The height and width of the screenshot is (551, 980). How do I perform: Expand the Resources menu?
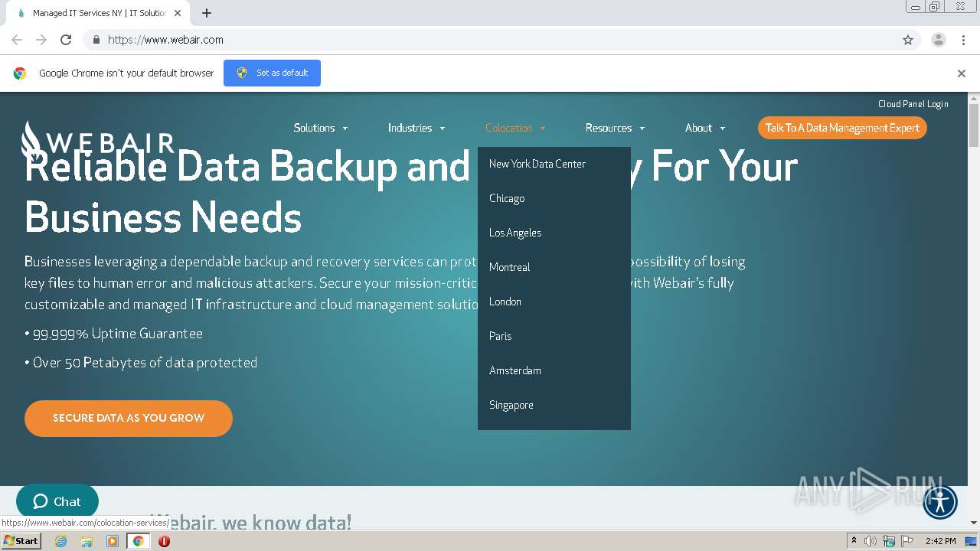coord(615,128)
